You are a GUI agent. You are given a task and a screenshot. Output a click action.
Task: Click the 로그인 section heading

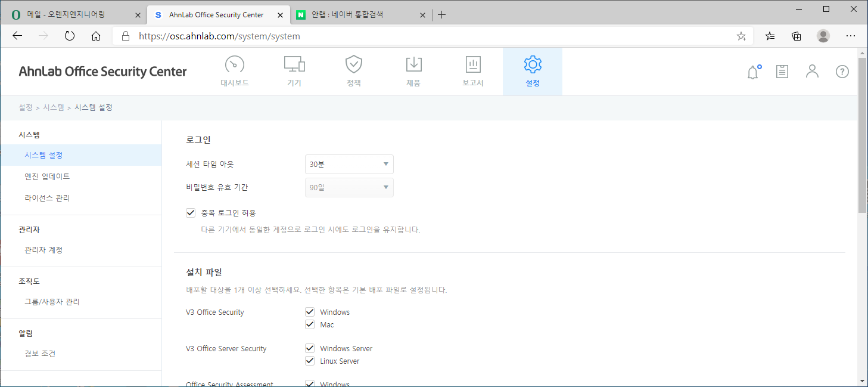198,140
